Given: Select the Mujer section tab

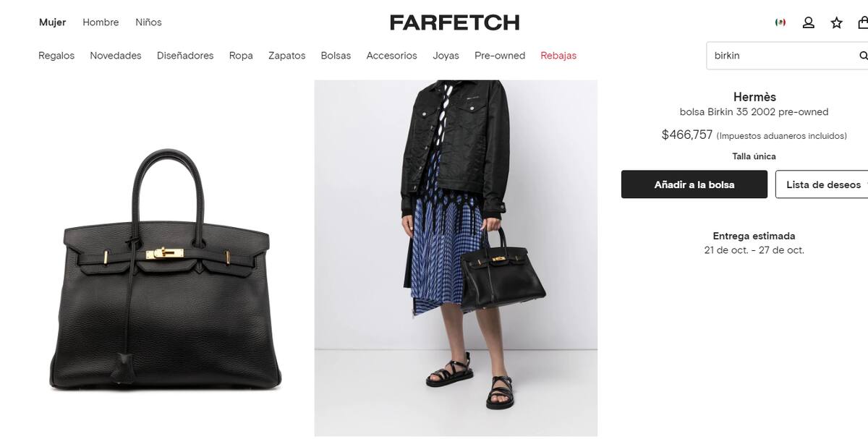Looking at the screenshot, I should point(52,22).
